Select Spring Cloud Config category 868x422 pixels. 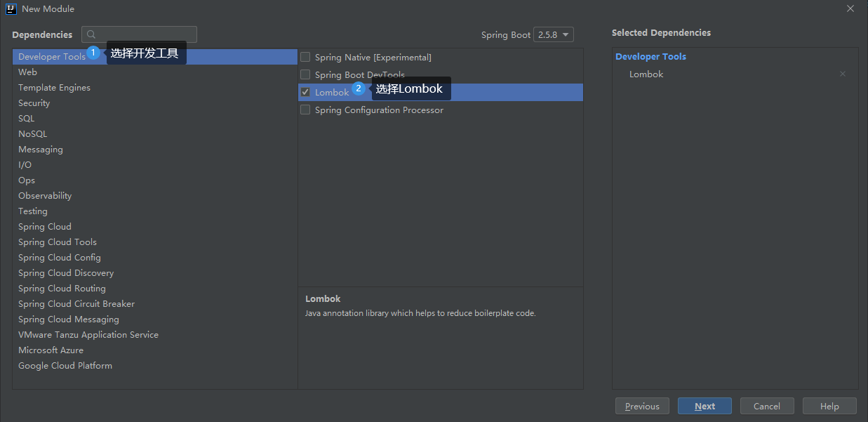tap(155, 257)
